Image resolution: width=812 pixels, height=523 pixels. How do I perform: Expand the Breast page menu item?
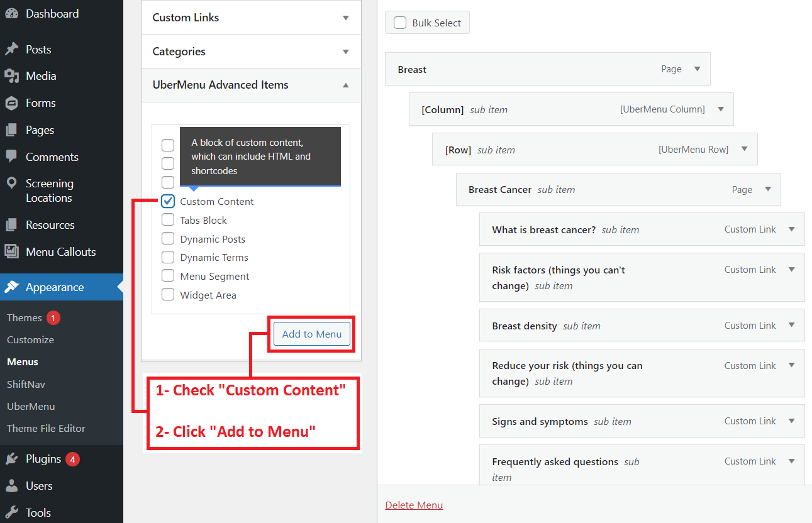(x=697, y=69)
